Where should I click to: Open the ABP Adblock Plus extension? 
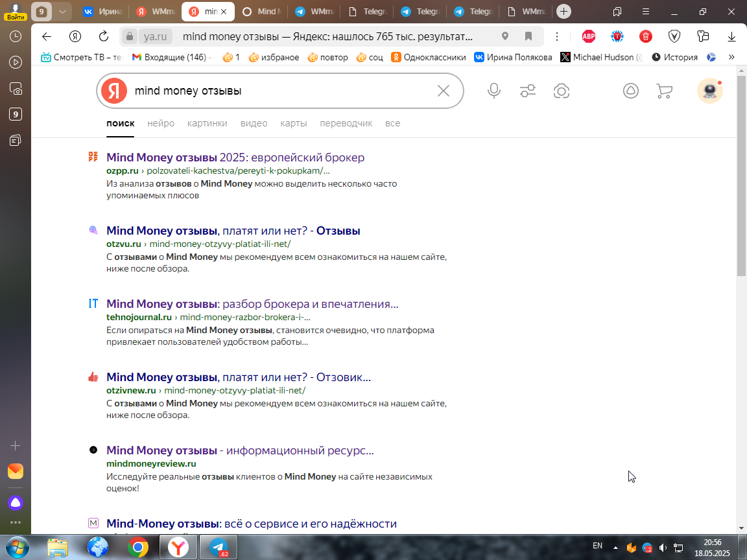click(589, 36)
